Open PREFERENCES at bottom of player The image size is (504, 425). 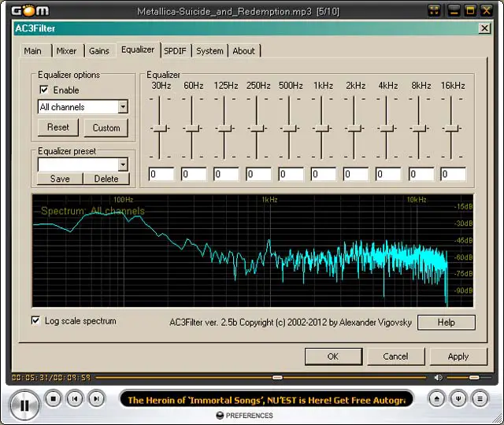click(x=245, y=416)
